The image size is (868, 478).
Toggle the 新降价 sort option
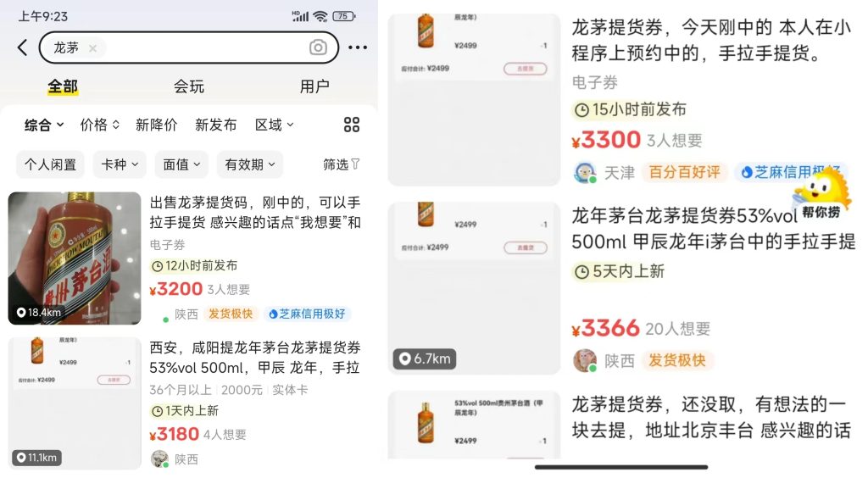click(156, 125)
